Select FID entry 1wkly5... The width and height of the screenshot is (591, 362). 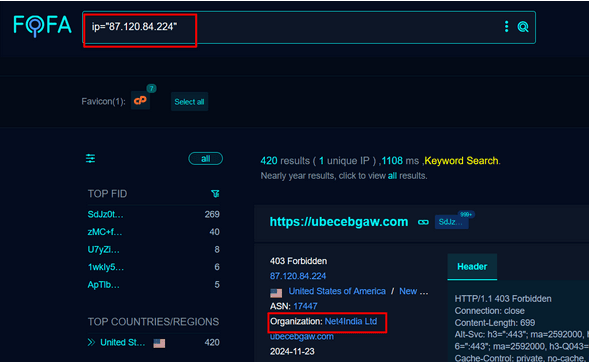106,267
